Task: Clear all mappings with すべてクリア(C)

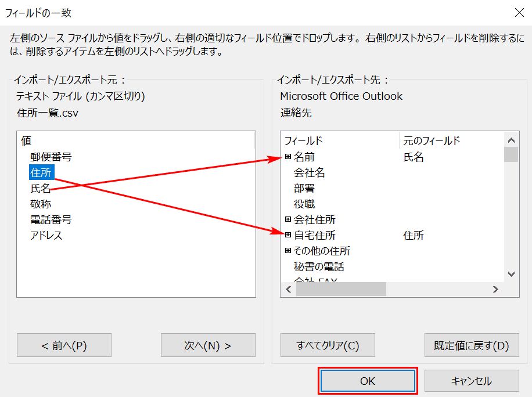Action: (x=328, y=345)
